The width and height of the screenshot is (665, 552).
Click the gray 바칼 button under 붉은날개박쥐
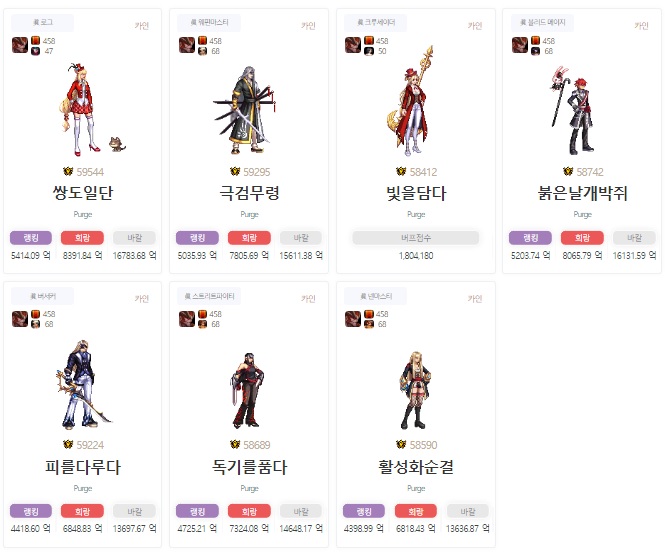click(634, 238)
